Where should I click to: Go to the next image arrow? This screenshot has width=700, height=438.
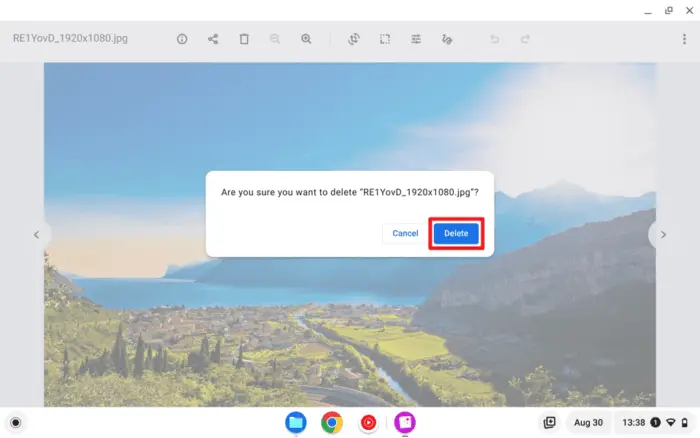(x=663, y=234)
